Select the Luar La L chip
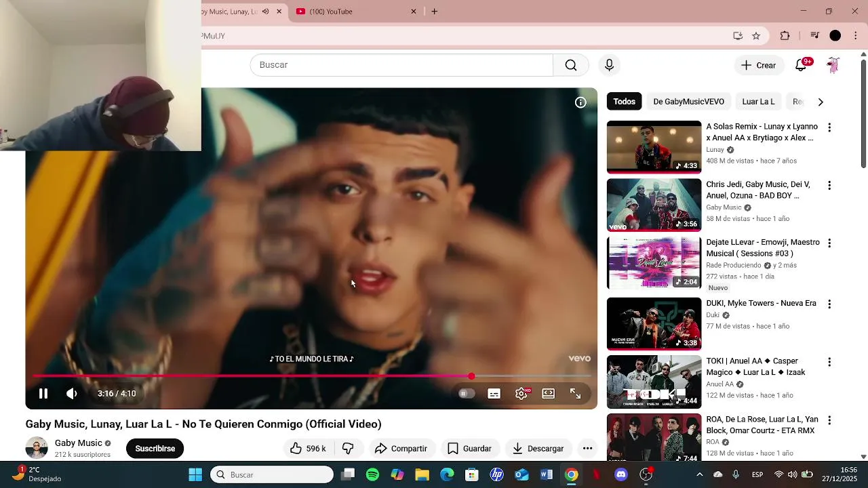Image resolution: width=868 pixels, height=488 pixels. (758, 102)
